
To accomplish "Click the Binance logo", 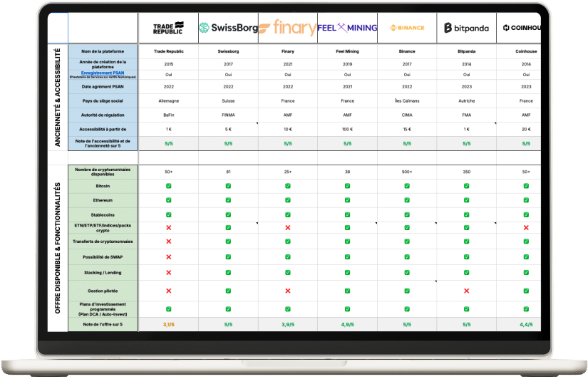I will [x=407, y=28].
